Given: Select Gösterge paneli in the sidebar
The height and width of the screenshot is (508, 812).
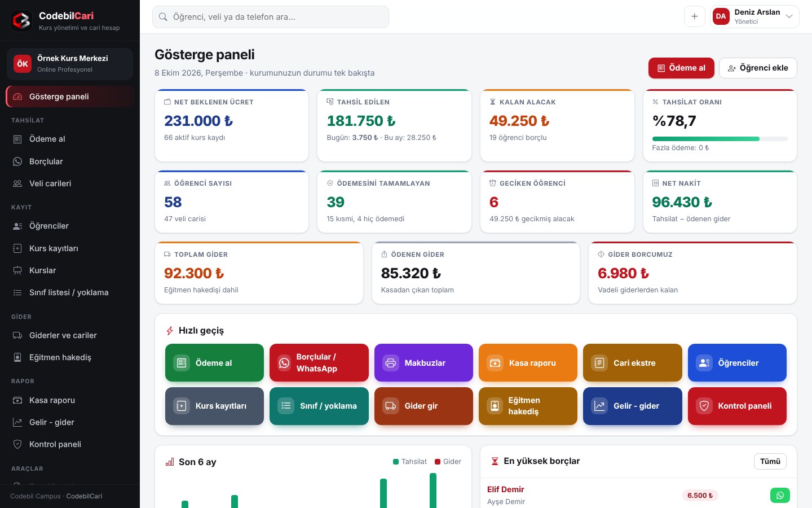Looking at the screenshot, I should (x=70, y=97).
